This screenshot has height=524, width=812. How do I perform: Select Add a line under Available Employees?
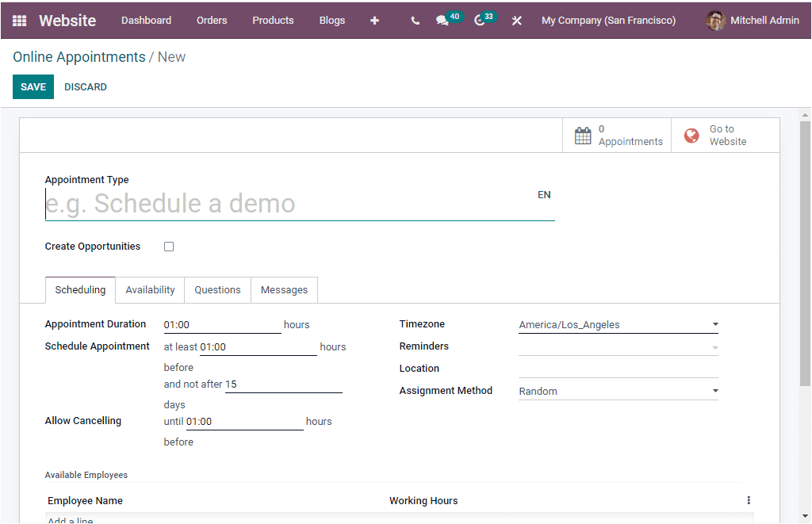[x=70, y=519]
